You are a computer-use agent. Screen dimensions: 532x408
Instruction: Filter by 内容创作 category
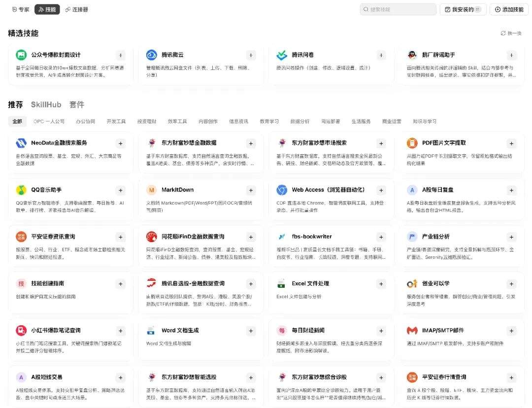coord(208,121)
